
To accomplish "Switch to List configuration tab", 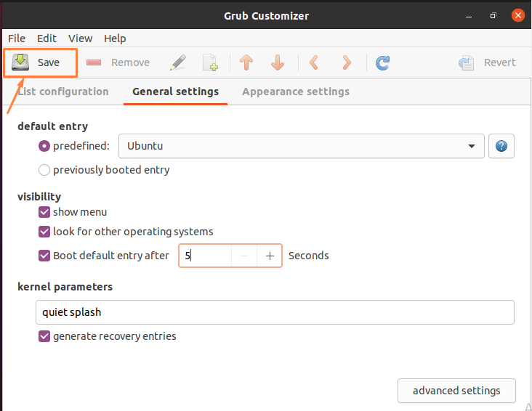I will pos(63,91).
